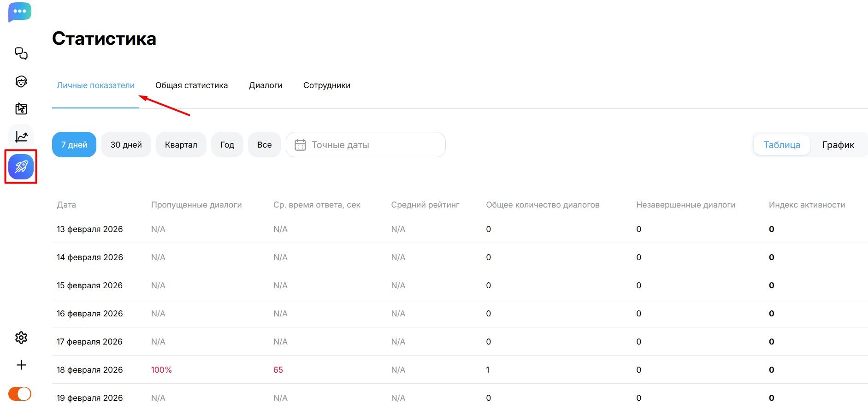Switch to График view
The width and height of the screenshot is (868, 410).
pos(838,145)
